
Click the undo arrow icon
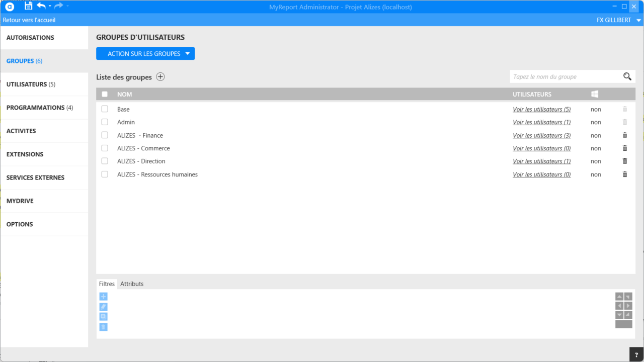(x=41, y=6)
